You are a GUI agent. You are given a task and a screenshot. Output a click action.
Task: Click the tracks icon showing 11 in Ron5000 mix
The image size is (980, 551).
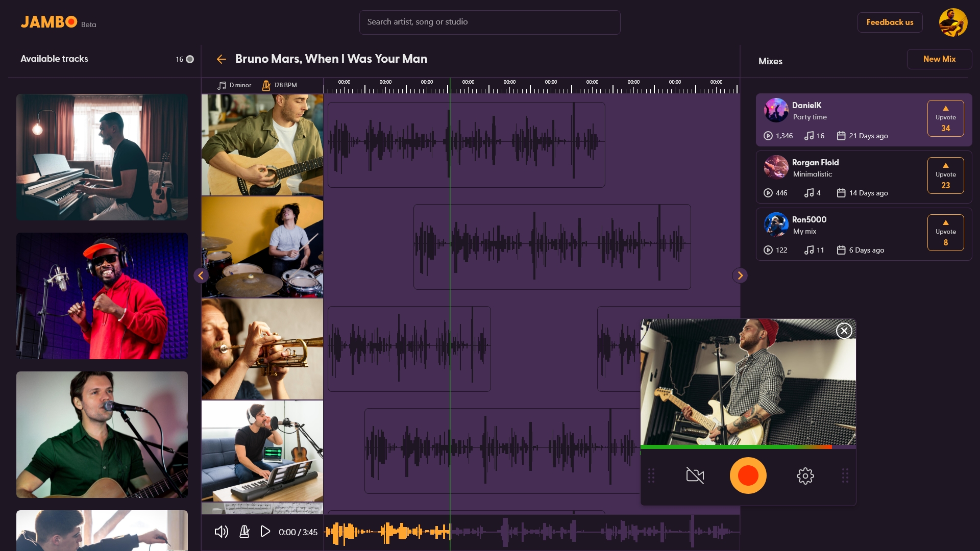(808, 250)
